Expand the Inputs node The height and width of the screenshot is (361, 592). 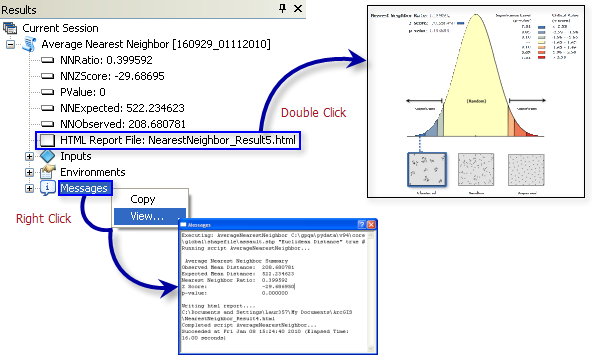click(29, 156)
